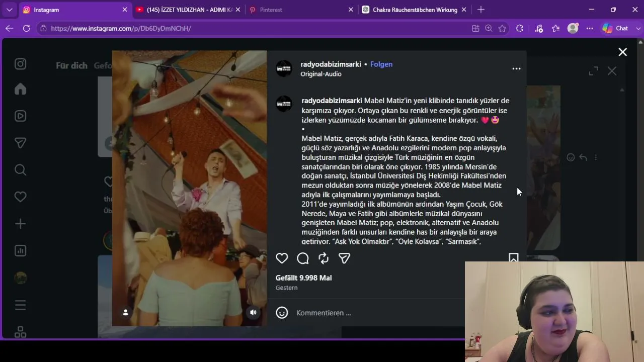Viewport: 644px width, 362px height.
Task: Open comments with the speech bubble icon
Action: tap(303, 258)
